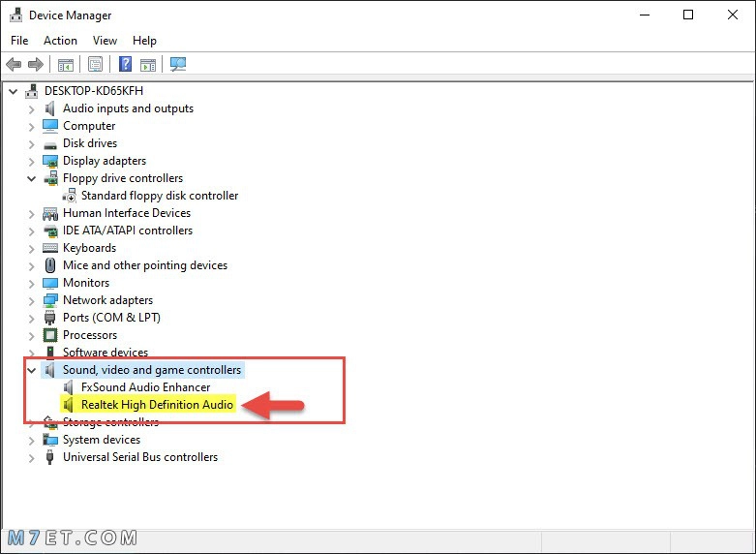Select the Storage controllers label
Screen dimensions: 756x554
[x=110, y=422]
